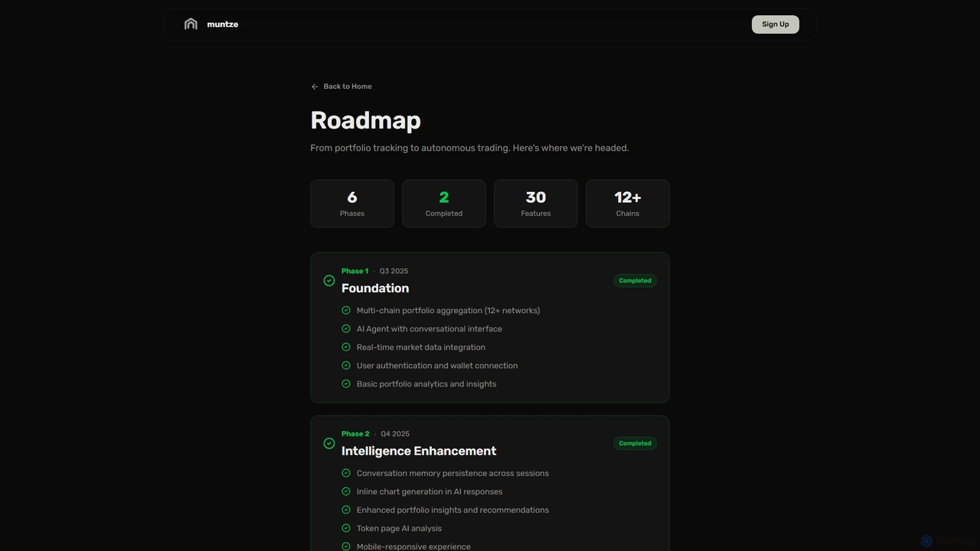The height and width of the screenshot is (551, 980).
Task: Go back via Back to Home link
Action: click(x=341, y=86)
